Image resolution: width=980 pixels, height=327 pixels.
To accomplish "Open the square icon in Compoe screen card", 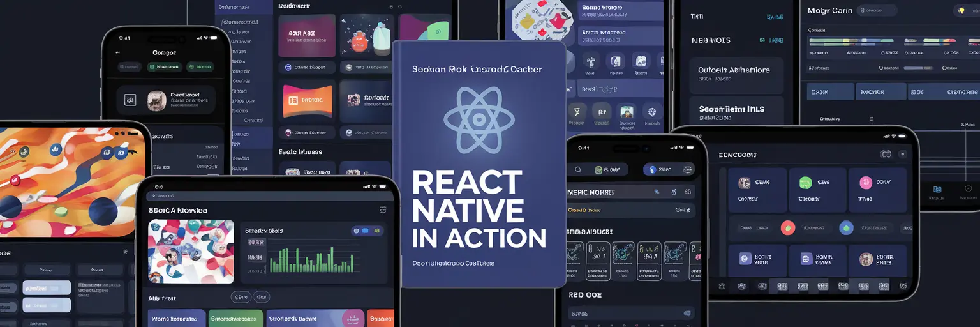I will click(130, 100).
